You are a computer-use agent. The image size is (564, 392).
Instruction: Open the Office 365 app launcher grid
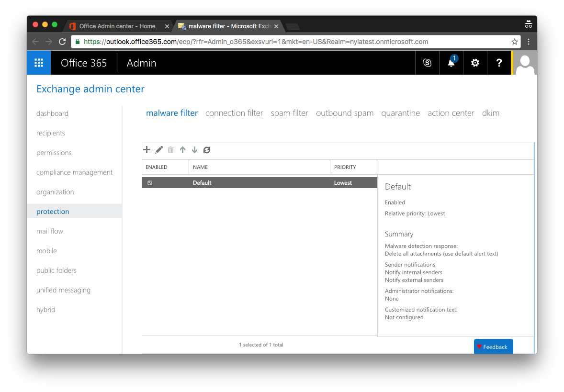(x=39, y=63)
